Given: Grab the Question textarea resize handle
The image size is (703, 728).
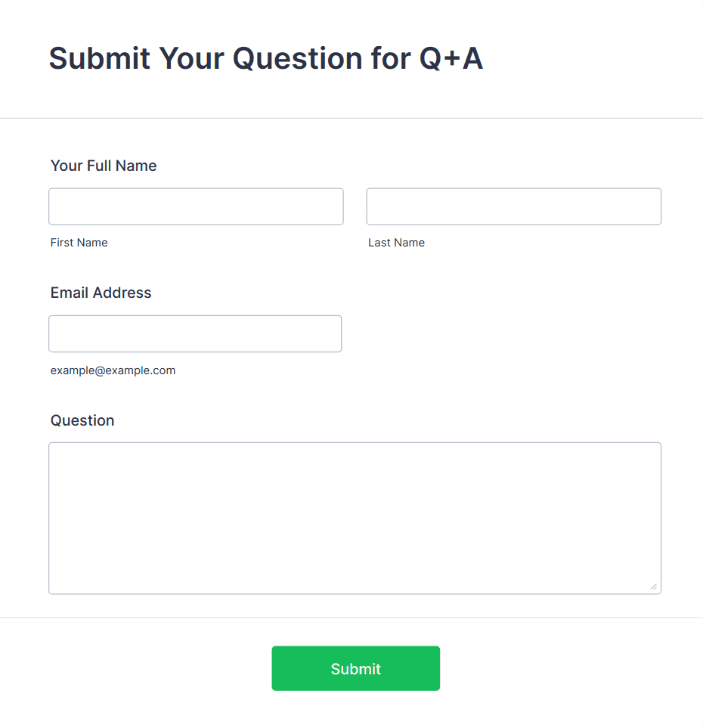Looking at the screenshot, I should [x=653, y=587].
